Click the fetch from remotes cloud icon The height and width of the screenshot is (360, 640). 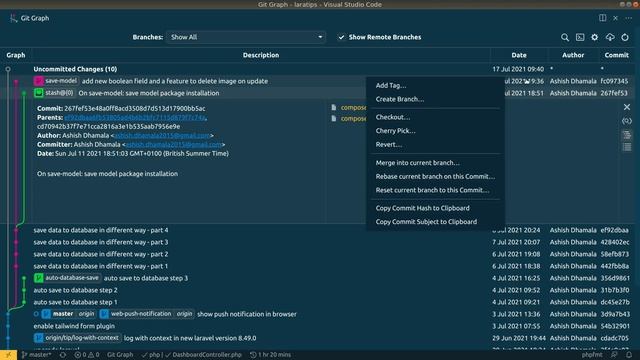(610, 37)
